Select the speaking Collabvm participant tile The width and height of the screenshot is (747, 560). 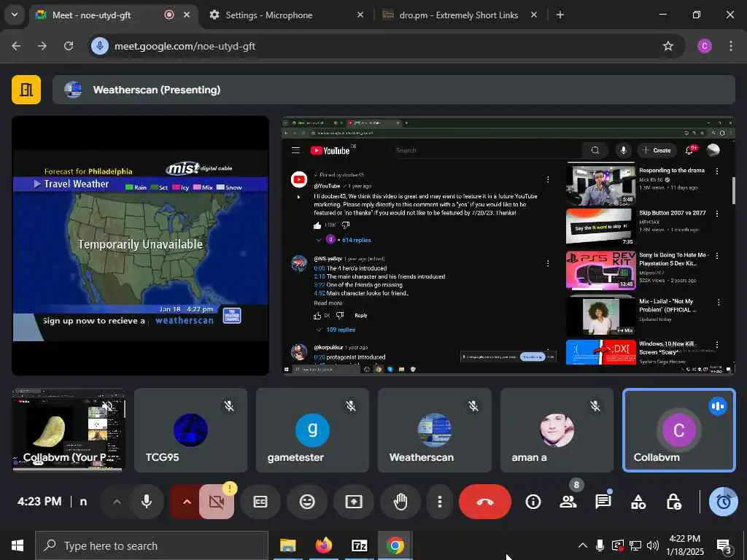tap(679, 430)
